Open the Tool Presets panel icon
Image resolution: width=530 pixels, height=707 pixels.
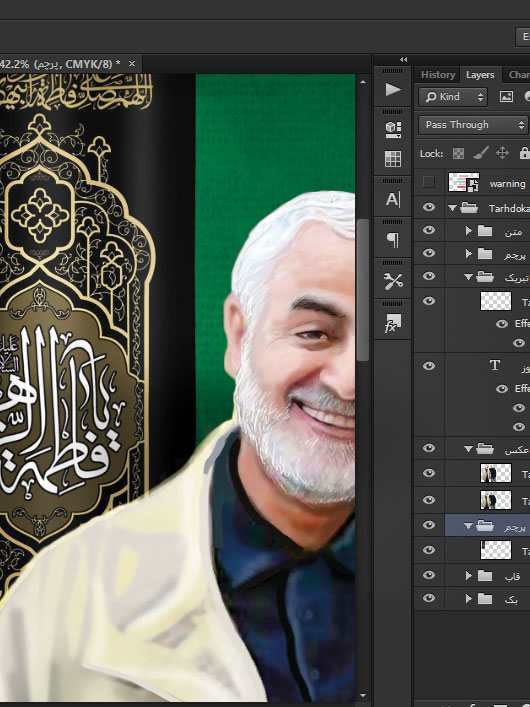393,281
